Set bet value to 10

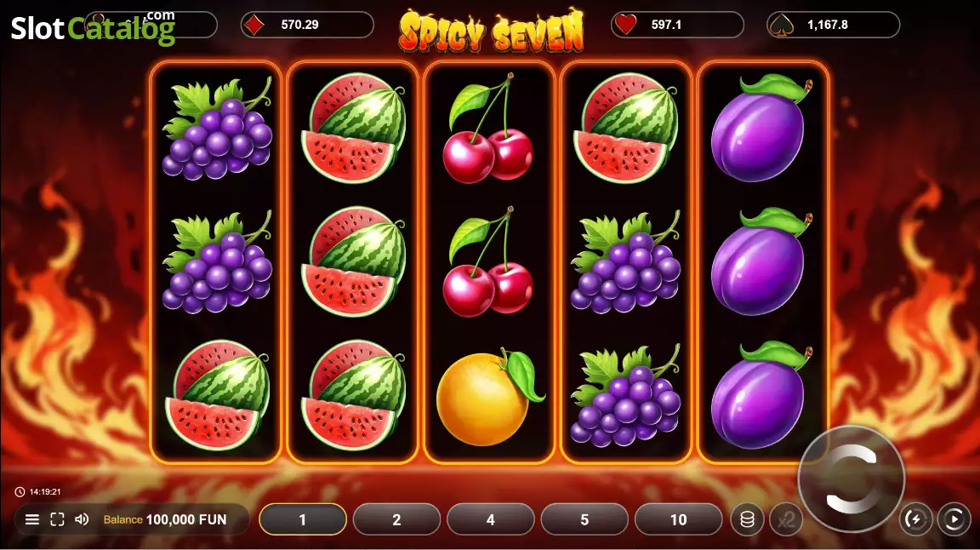(x=678, y=519)
